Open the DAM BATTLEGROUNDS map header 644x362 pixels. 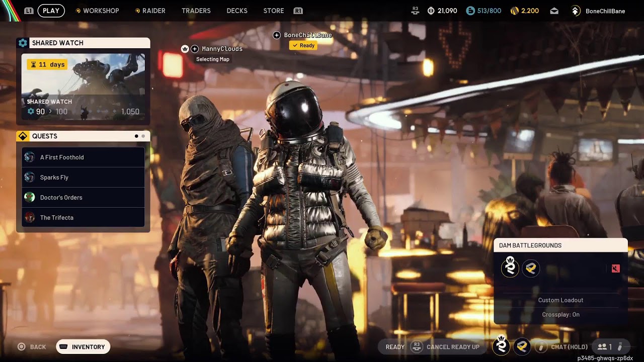point(560,245)
